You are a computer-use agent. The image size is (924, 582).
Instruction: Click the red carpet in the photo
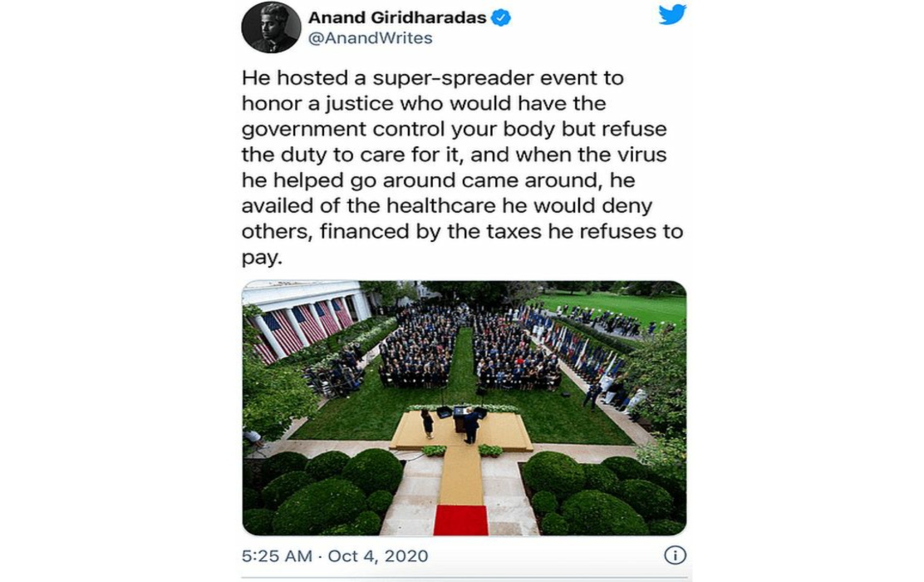click(461, 520)
